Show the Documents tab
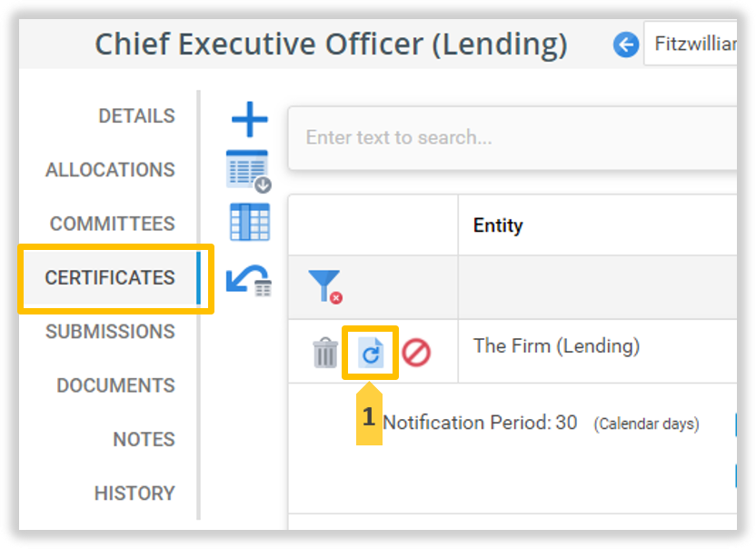This screenshot has height=549, width=756. point(115,385)
